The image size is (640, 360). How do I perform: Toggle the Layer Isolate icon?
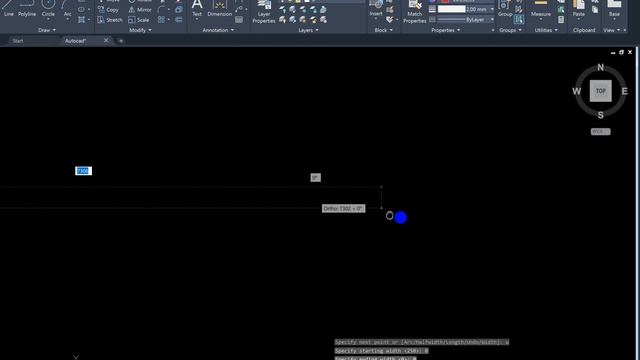click(293, 9)
